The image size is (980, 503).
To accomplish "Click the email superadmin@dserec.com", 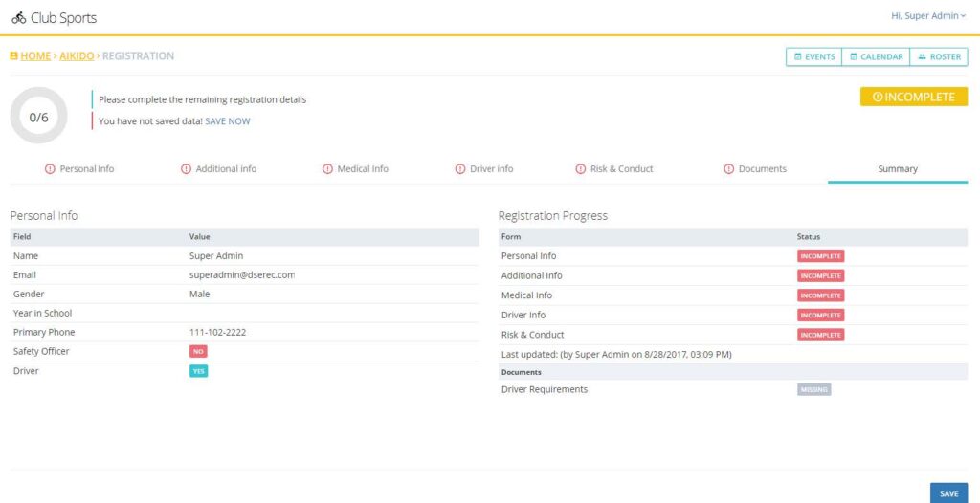I will 242,275.
